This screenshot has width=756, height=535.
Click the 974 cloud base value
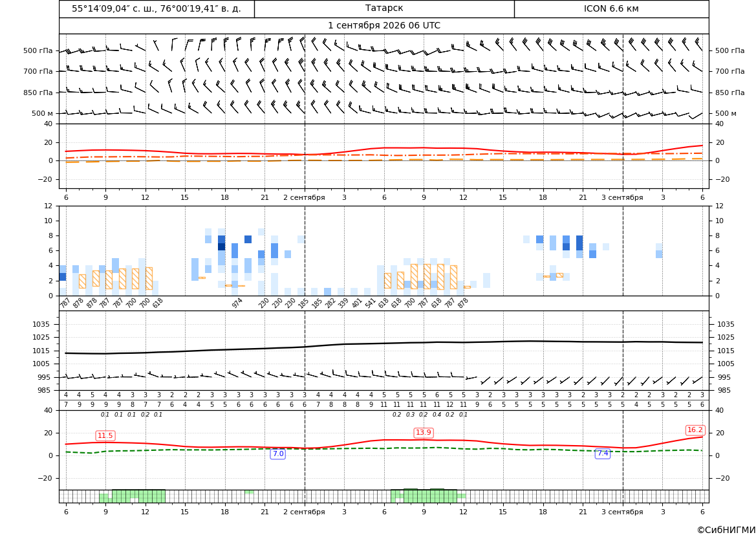(x=237, y=303)
